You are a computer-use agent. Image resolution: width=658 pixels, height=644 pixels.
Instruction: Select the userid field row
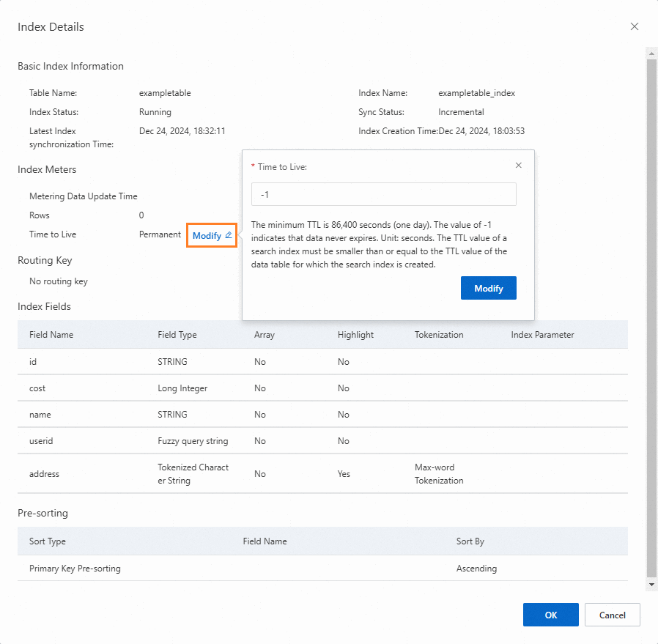tap(41, 441)
